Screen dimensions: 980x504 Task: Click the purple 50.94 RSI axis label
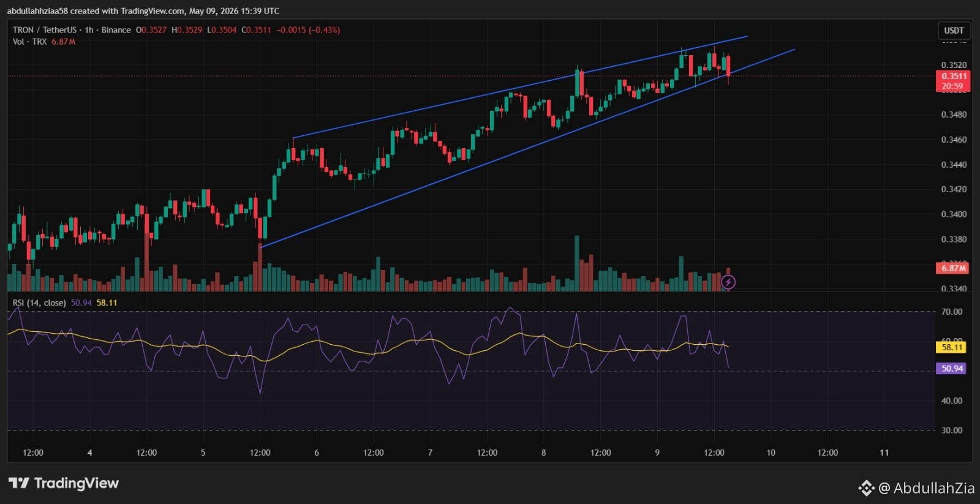point(952,368)
